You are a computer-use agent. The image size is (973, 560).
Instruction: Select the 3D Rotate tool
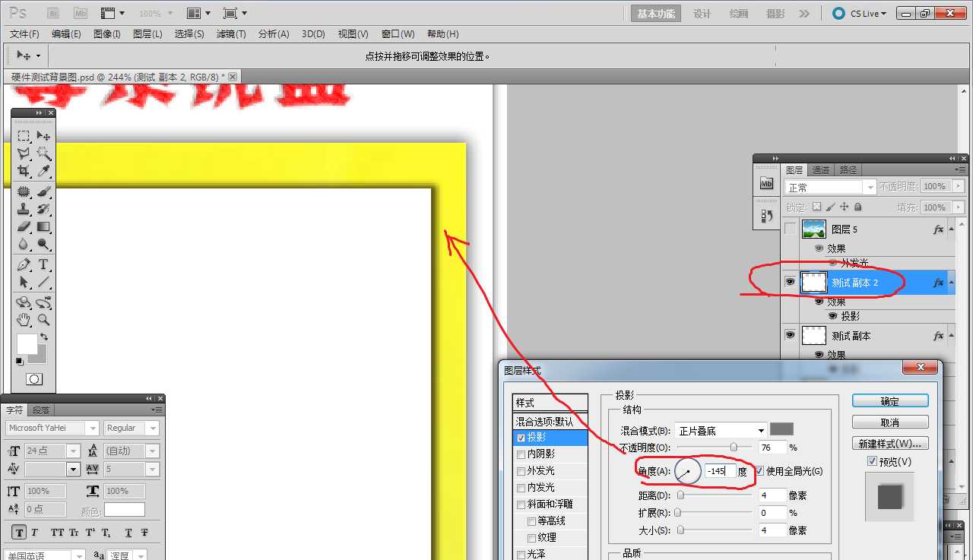click(24, 302)
